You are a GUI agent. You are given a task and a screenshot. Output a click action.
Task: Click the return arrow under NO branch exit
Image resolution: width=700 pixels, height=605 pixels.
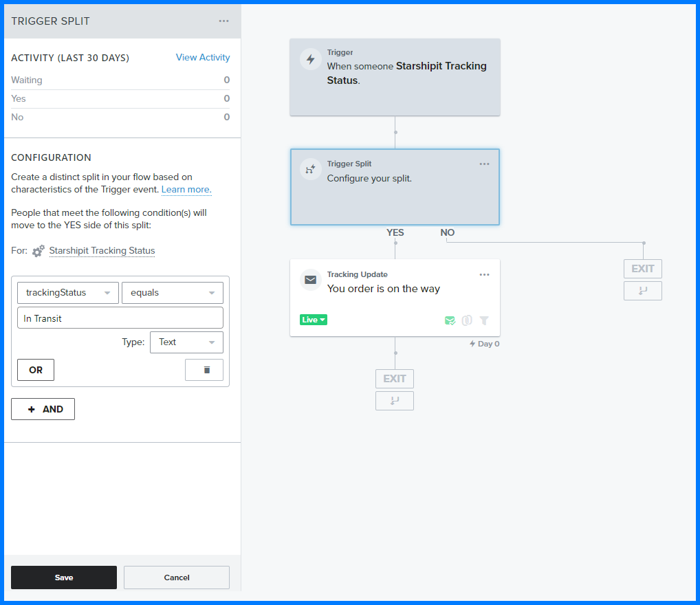pos(643,291)
